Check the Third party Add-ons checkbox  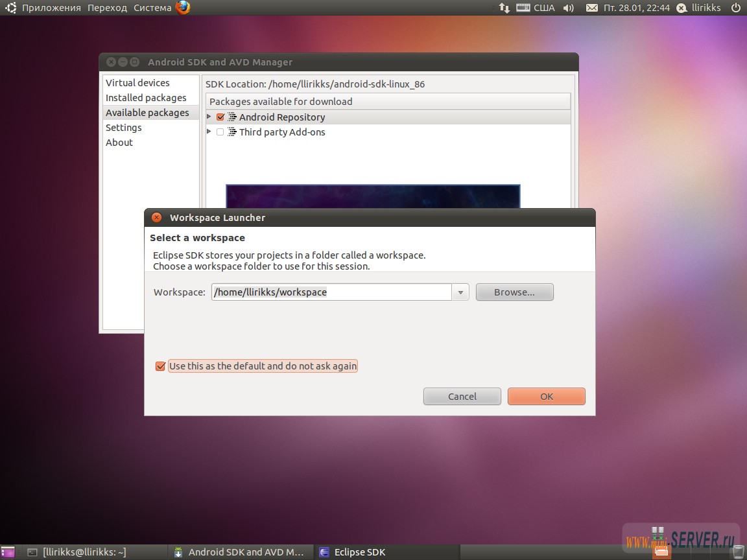tap(220, 132)
